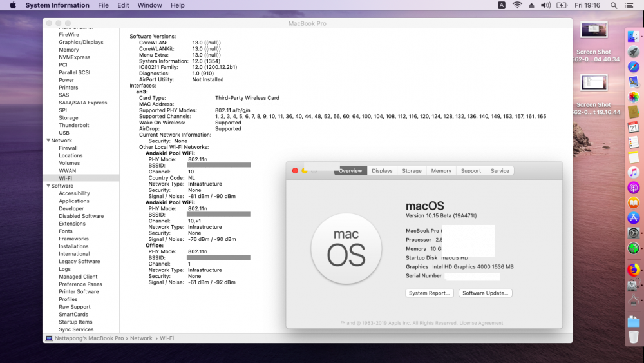This screenshot has height=363, width=644.
Task: Switch to the Displays tab
Action: tap(382, 171)
